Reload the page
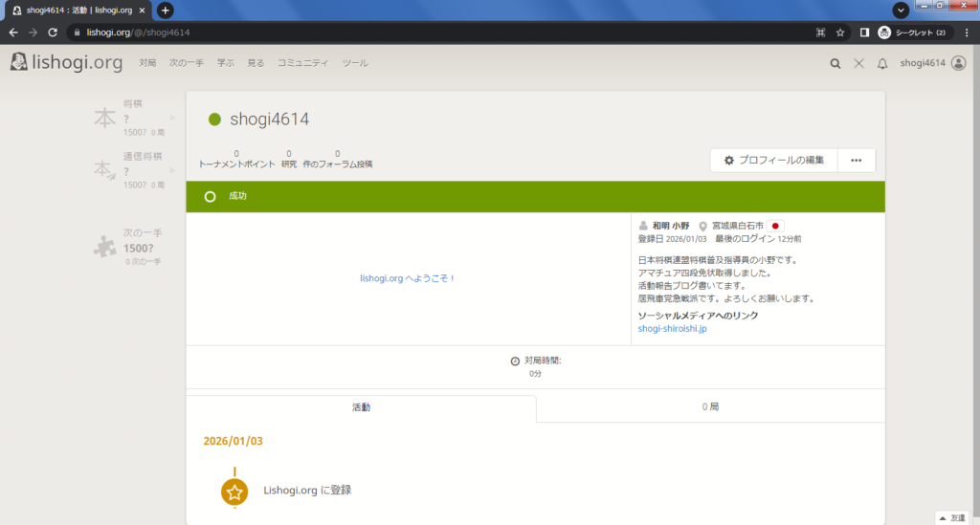 click(x=54, y=33)
